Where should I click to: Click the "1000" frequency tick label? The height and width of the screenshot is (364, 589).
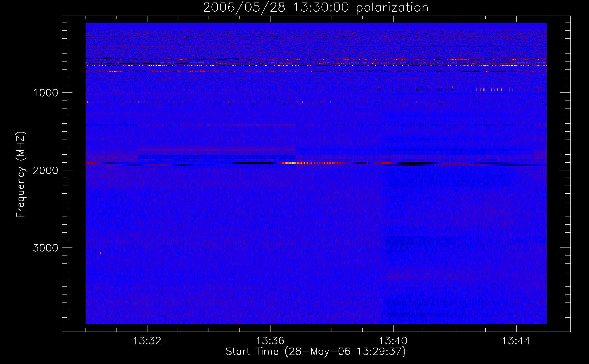pyautogui.click(x=46, y=93)
